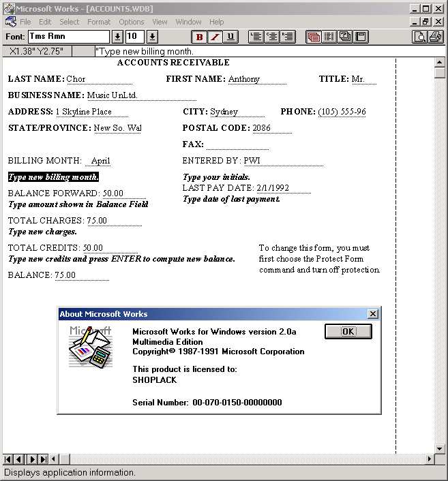Select the CITY field value Sydney
Viewport: 448px width, 481px height.
[x=237, y=112]
